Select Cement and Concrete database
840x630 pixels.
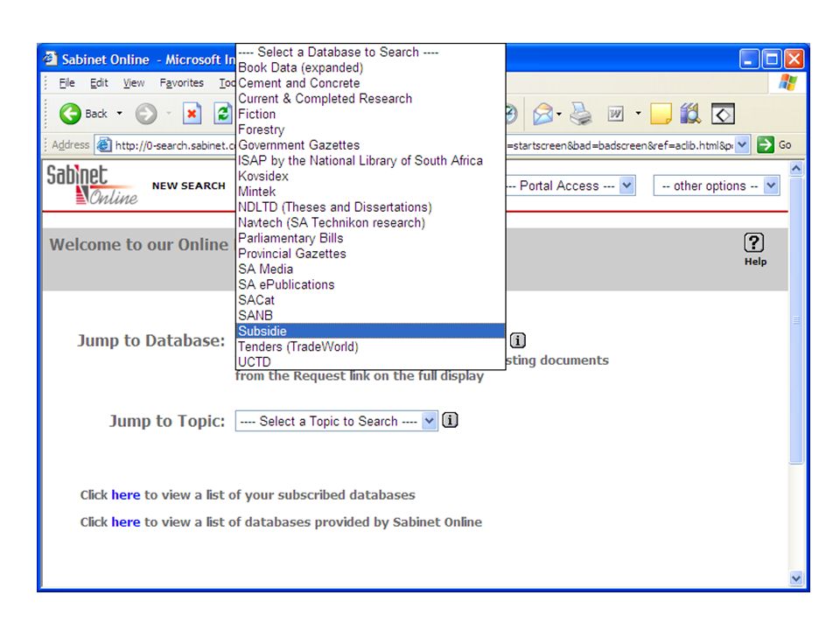(370, 83)
